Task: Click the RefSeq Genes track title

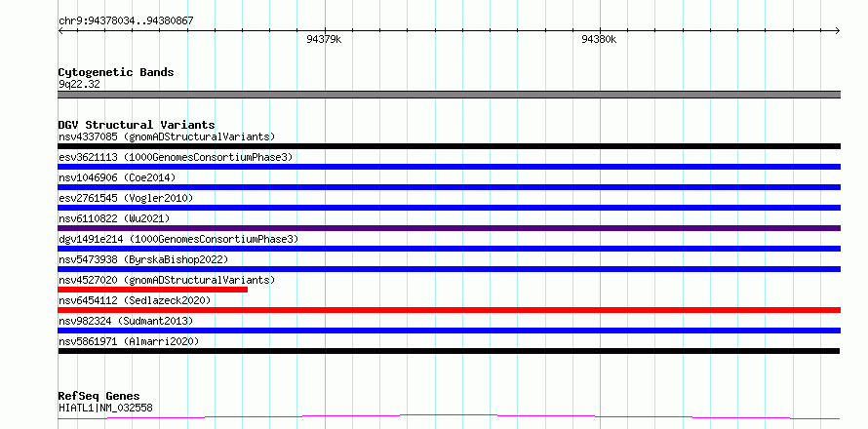Action: 99,397
